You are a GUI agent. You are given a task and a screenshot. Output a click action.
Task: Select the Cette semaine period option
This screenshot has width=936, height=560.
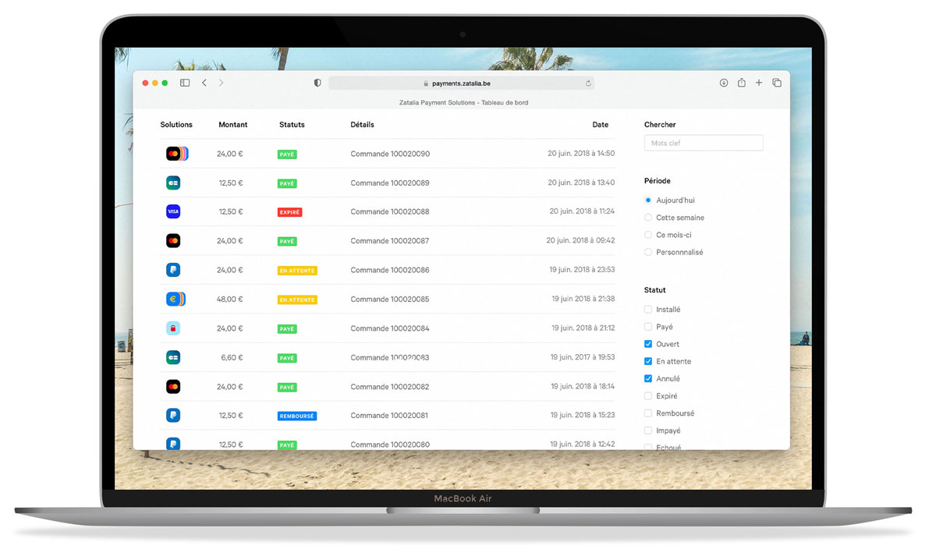648,218
